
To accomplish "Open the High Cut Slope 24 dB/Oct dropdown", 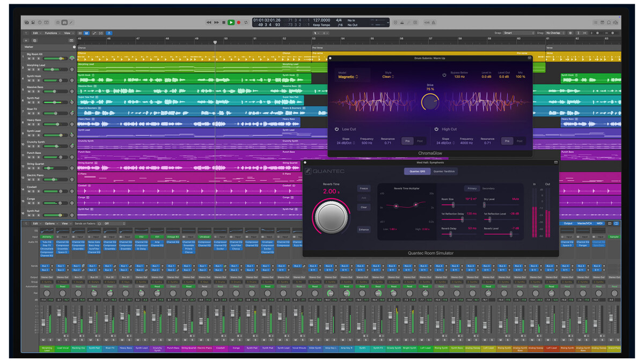I will coord(445,143).
